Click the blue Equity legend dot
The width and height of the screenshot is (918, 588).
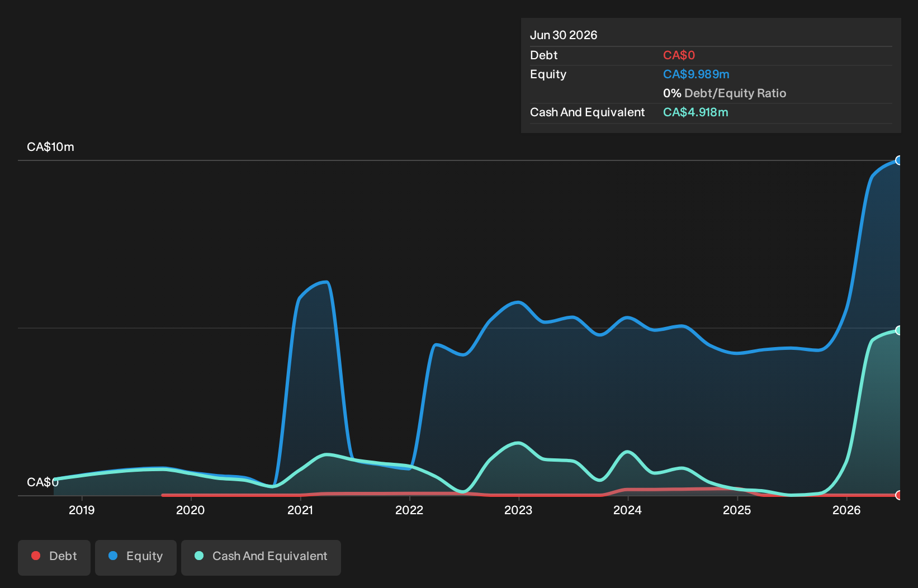[x=113, y=556]
